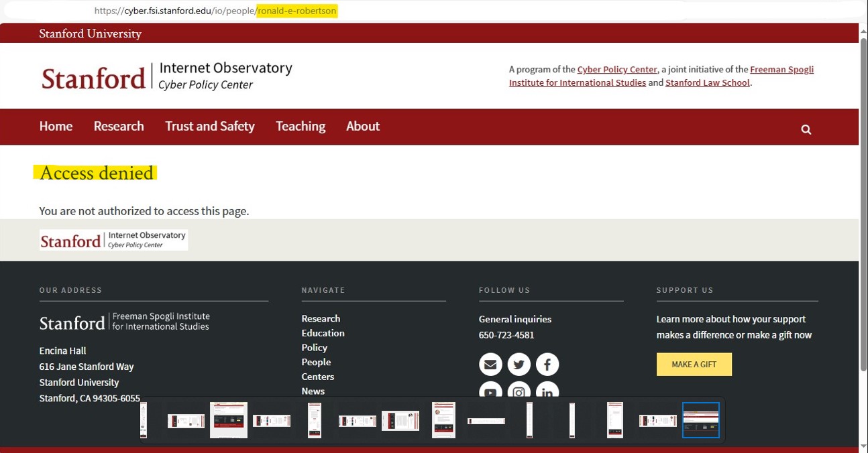Viewport: 868px width, 453px height.
Task: Click the scrollbar down arrow
Action: pyautogui.click(x=863, y=446)
